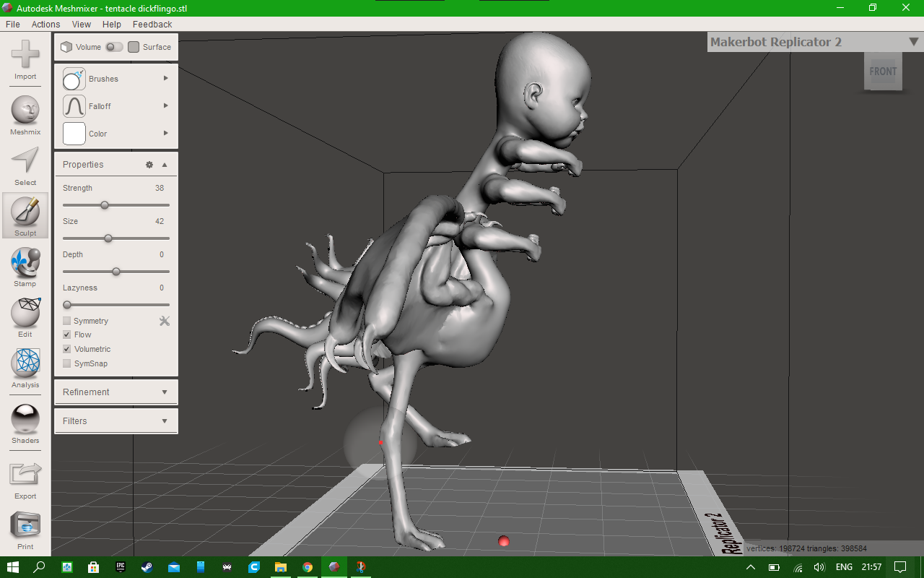
Task: Expand the Refinement section
Action: point(115,392)
